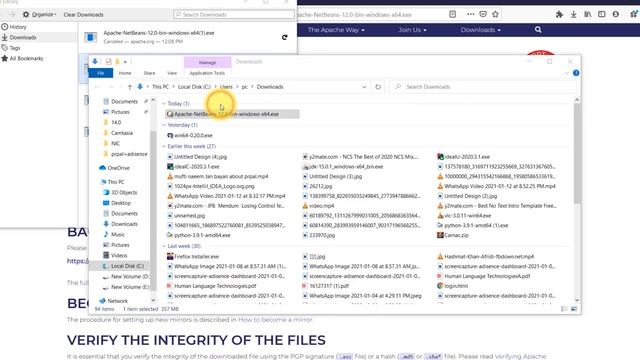Click file list vertical scrollbar

click(577, 153)
